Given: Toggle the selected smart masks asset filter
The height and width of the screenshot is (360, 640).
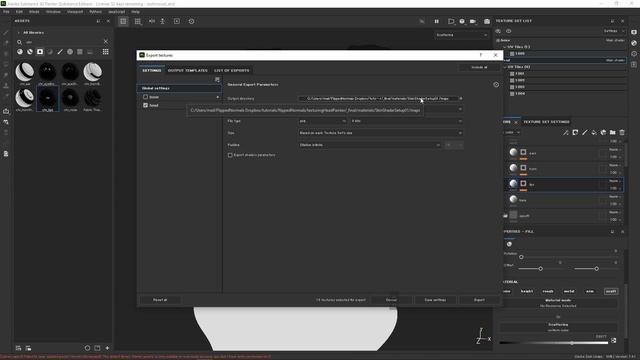Looking at the screenshot, I should coord(40,52).
